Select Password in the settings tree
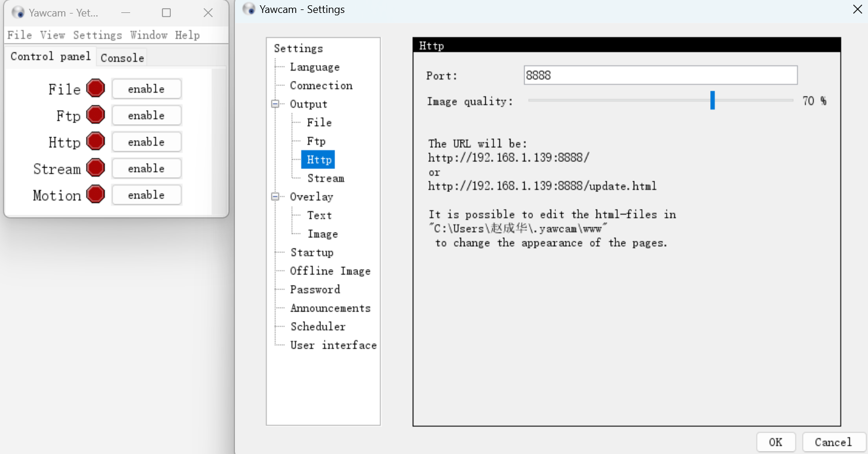Image resolution: width=868 pixels, height=454 pixels. 314,290
